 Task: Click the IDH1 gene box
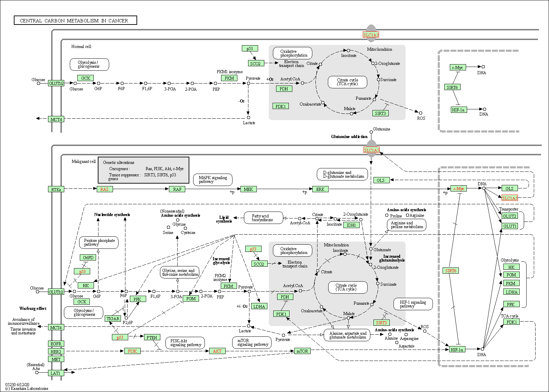[x=351, y=225]
